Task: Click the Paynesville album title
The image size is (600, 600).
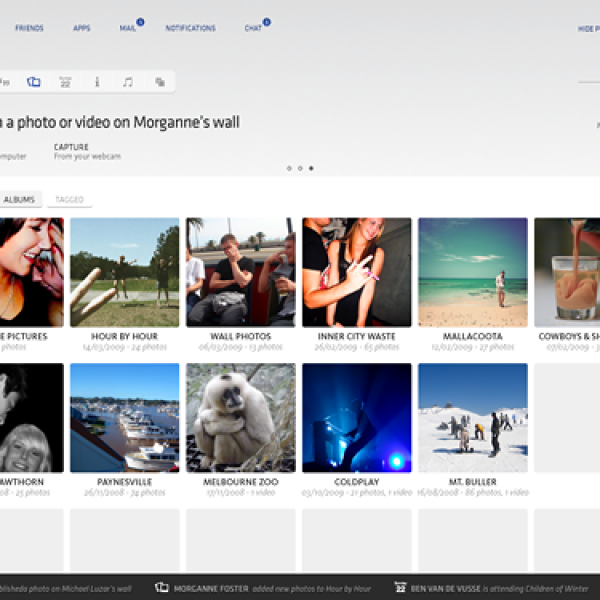Action: click(124, 482)
